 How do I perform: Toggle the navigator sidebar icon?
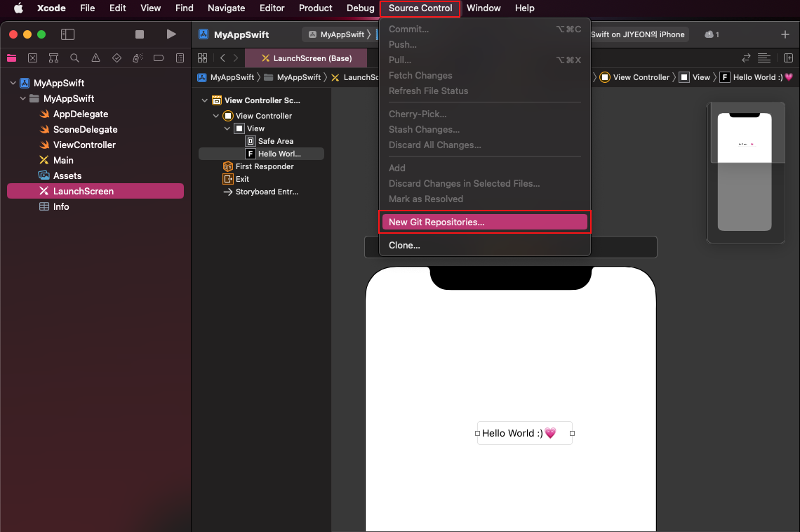[x=67, y=34]
